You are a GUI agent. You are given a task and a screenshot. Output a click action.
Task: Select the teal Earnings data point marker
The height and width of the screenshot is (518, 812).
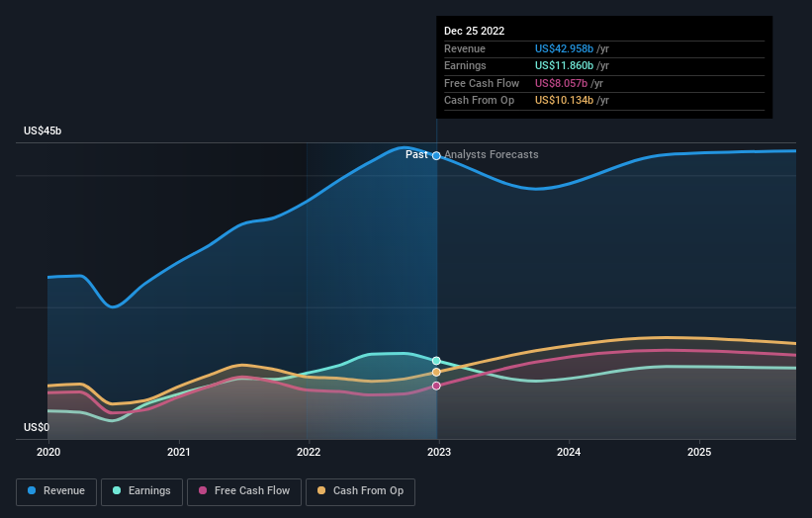coord(436,361)
